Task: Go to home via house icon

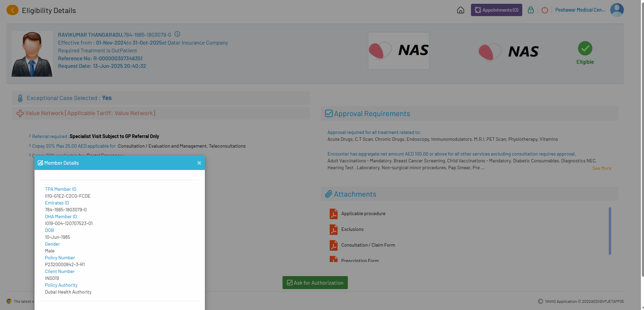Action: tap(460, 10)
